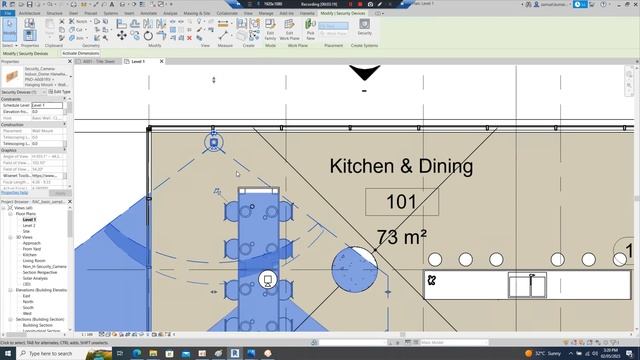Click the Paste clipboard icon

pos(49,27)
